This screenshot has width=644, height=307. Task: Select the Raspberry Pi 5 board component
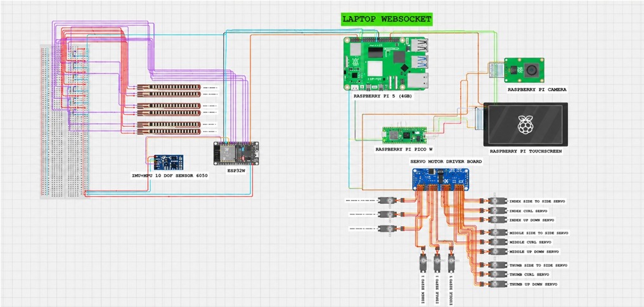tap(386, 63)
